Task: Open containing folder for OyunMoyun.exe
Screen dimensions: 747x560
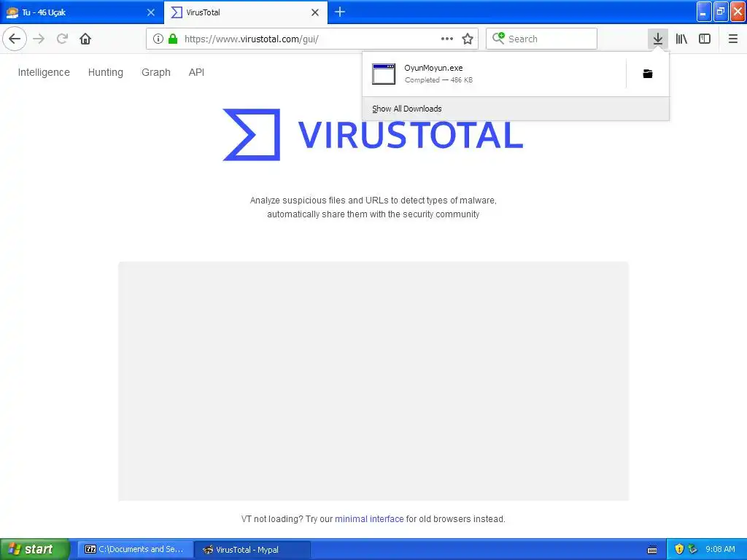Action: [648, 74]
